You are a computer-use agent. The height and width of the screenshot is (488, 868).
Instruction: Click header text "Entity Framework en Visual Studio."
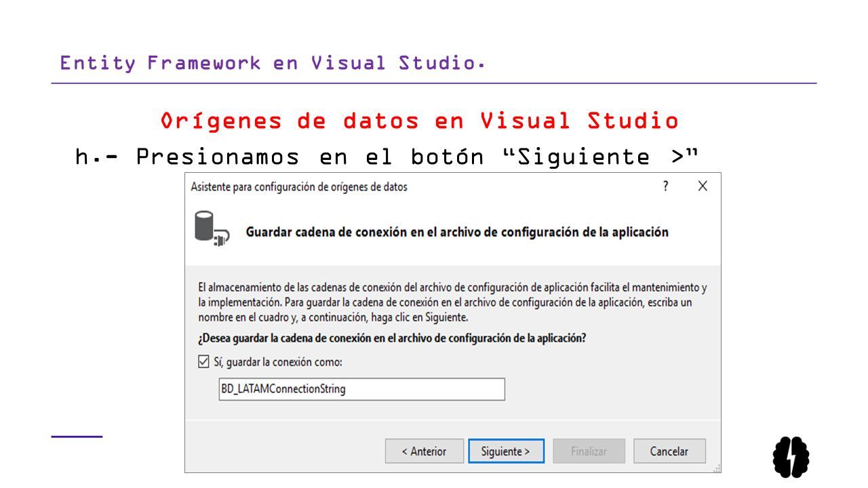(x=272, y=63)
